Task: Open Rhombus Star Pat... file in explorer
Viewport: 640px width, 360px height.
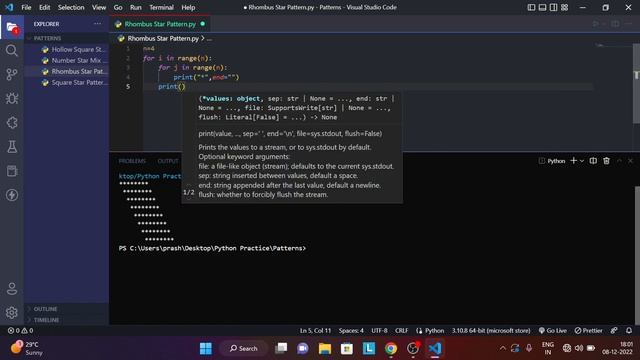Action: pyautogui.click(x=67, y=71)
